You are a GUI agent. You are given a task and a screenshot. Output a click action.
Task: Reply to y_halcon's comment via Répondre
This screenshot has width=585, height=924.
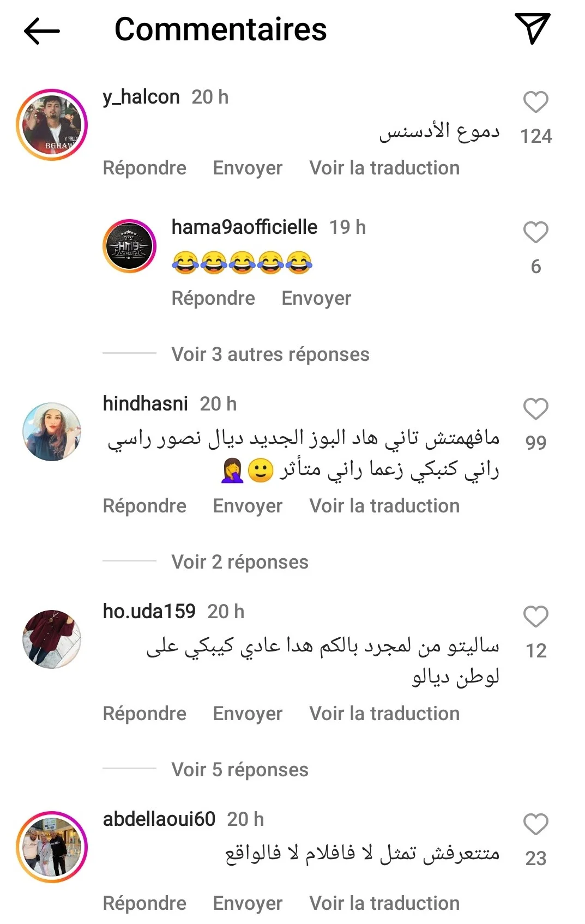(144, 168)
